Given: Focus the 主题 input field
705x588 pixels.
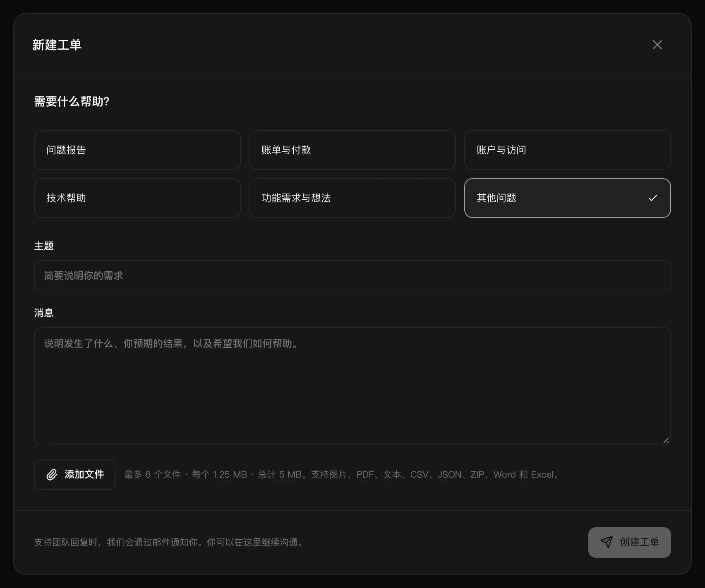Looking at the screenshot, I should pos(352,276).
